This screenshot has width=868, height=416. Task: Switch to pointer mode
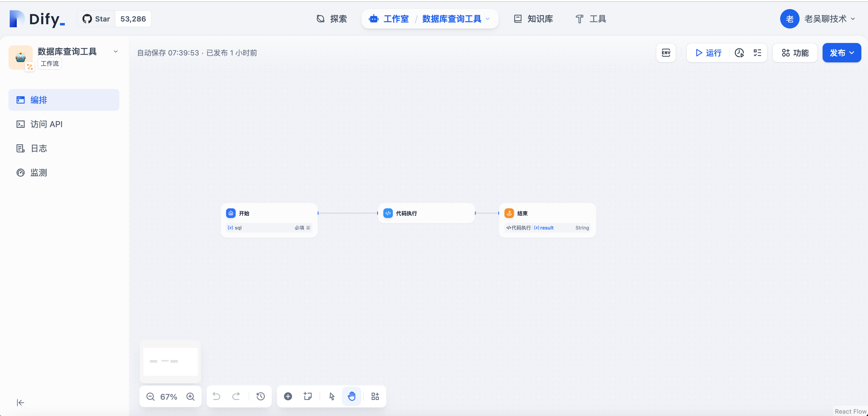point(332,396)
